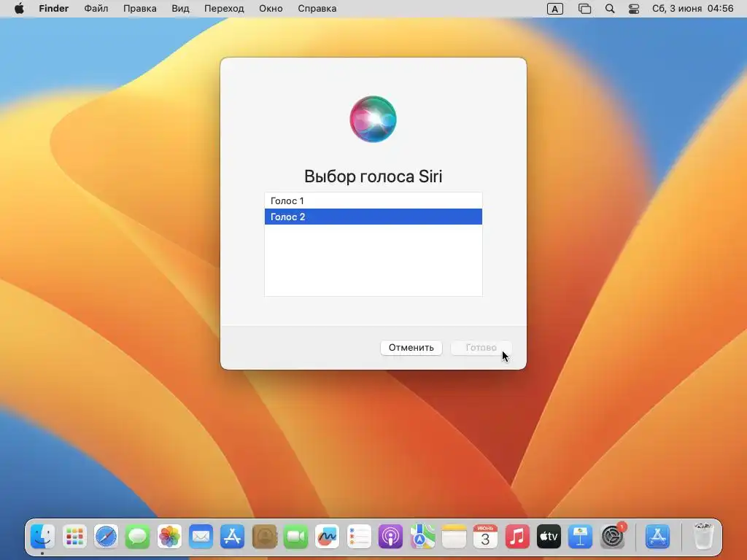The width and height of the screenshot is (747, 560).
Task: Open the Вид menu
Action: (x=180, y=9)
